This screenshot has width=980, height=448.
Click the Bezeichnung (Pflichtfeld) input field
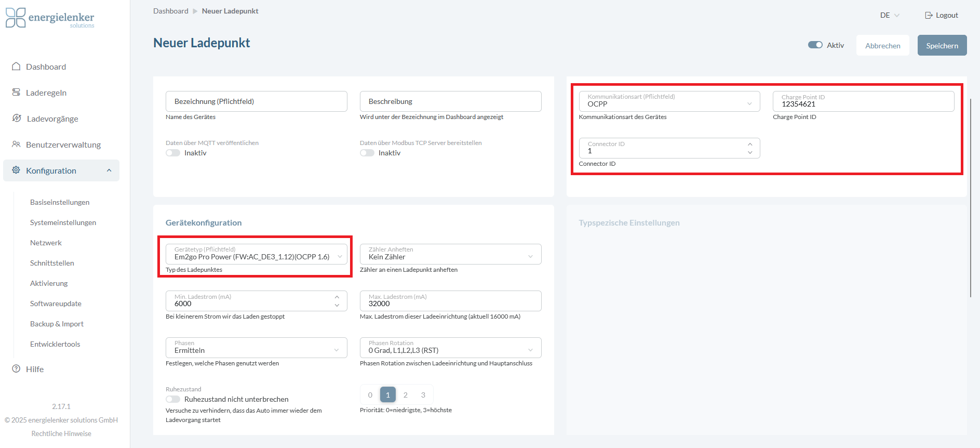257,101
